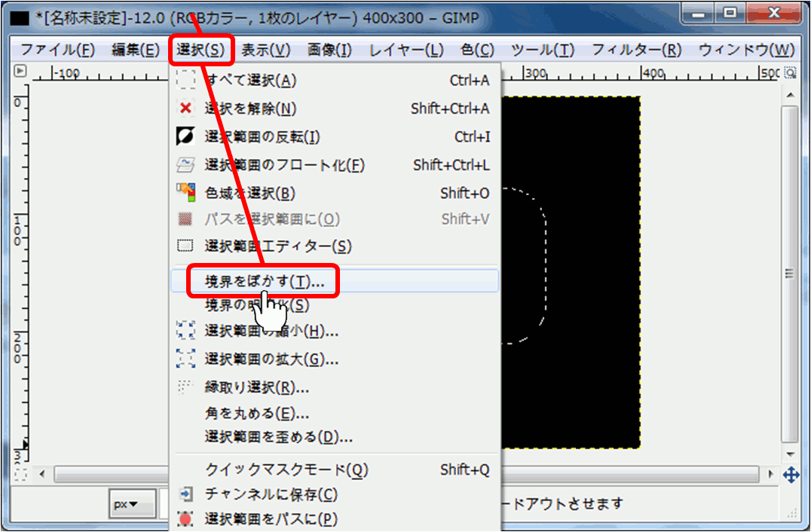Image resolution: width=811 pixels, height=532 pixels.
Task: Click the Selection Editor icon
Action: coord(185,246)
